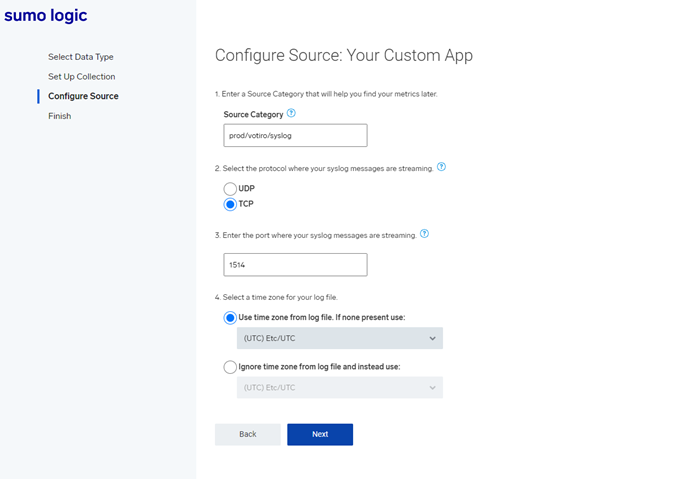
Task: Choose Ignore time zone from log file
Action: [230, 367]
